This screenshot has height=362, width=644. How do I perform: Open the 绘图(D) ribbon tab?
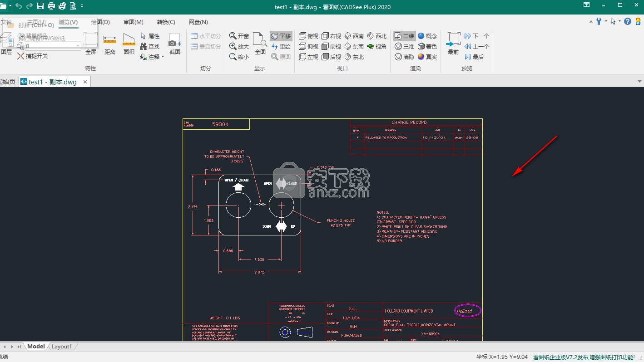pos(100,22)
